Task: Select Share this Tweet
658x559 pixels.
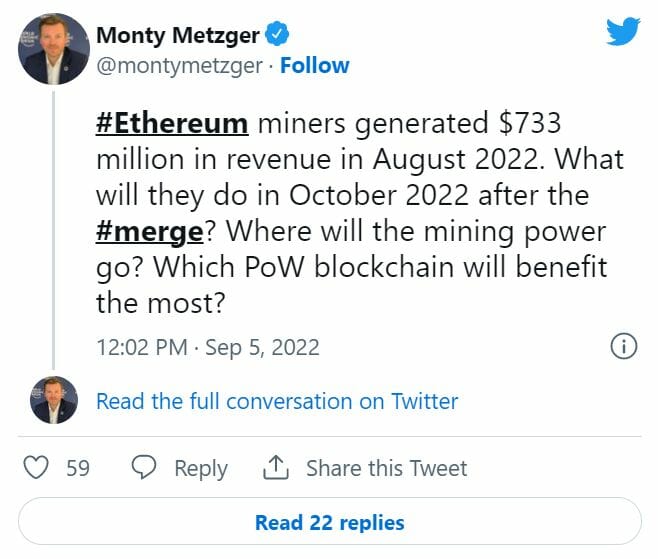Action: click(386, 468)
